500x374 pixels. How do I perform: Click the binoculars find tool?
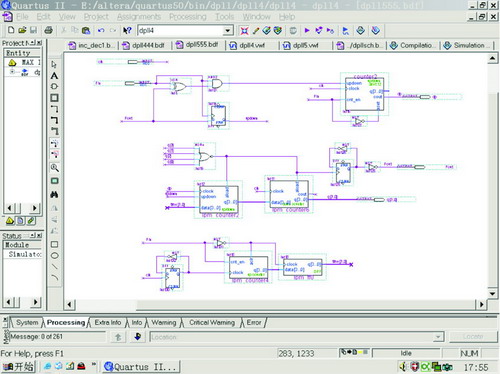click(54, 194)
